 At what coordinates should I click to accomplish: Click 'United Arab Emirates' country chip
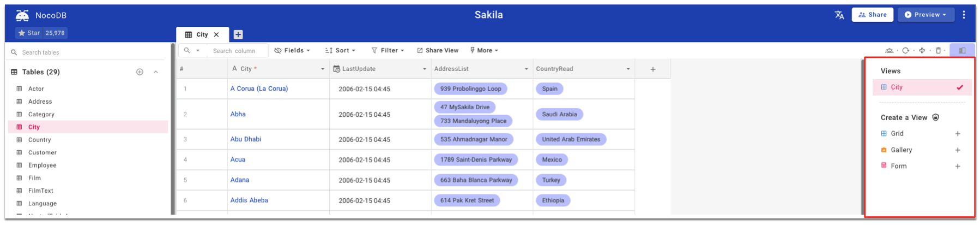[571, 139]
